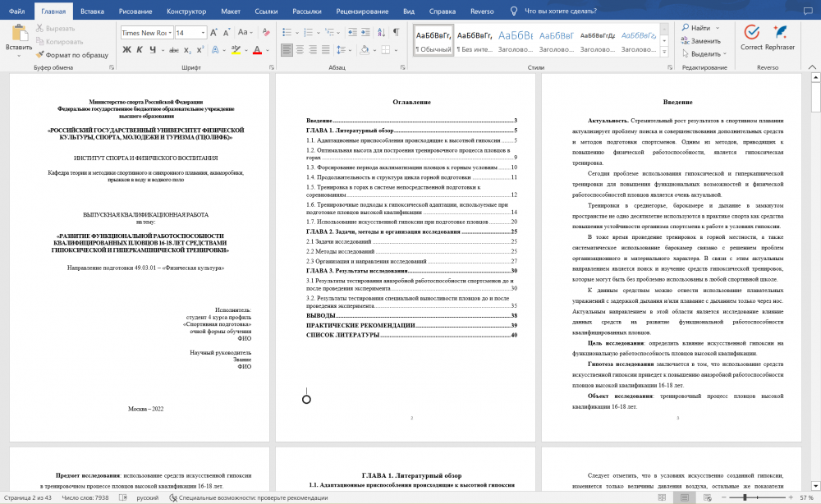
Task: Switch to the Конструктор tab
Action: (186, 11)
